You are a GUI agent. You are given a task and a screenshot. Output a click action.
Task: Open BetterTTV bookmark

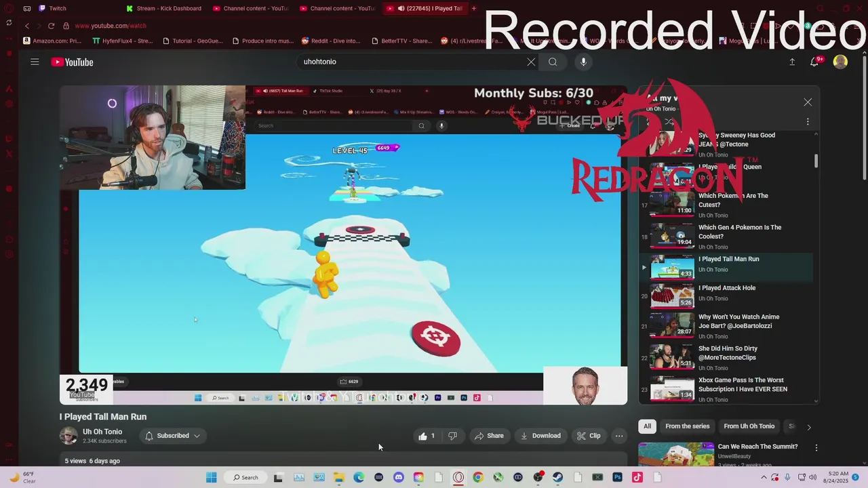[x=402, y=41]
